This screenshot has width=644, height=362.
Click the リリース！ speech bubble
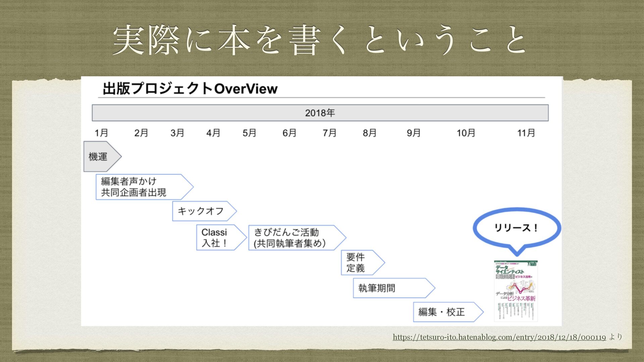[517, 228]
